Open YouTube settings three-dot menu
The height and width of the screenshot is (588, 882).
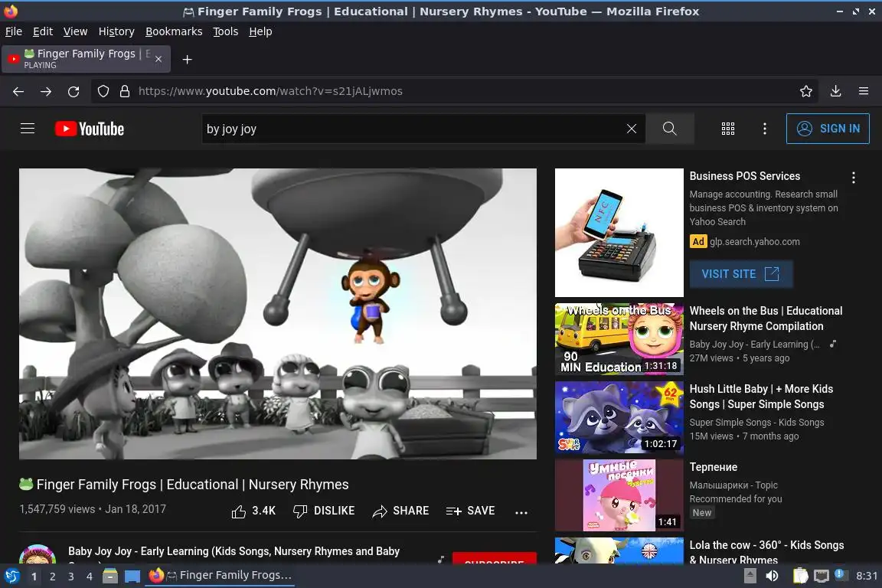click(764, 129)
